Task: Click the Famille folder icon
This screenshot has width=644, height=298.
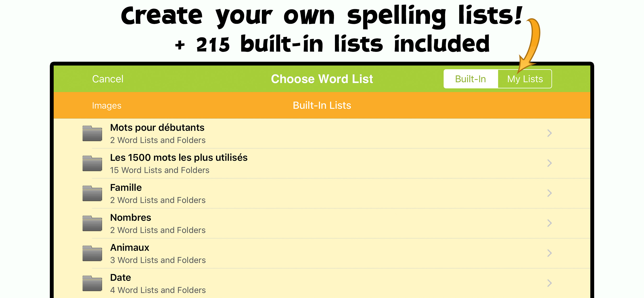Action: click(x=92, y=194)
